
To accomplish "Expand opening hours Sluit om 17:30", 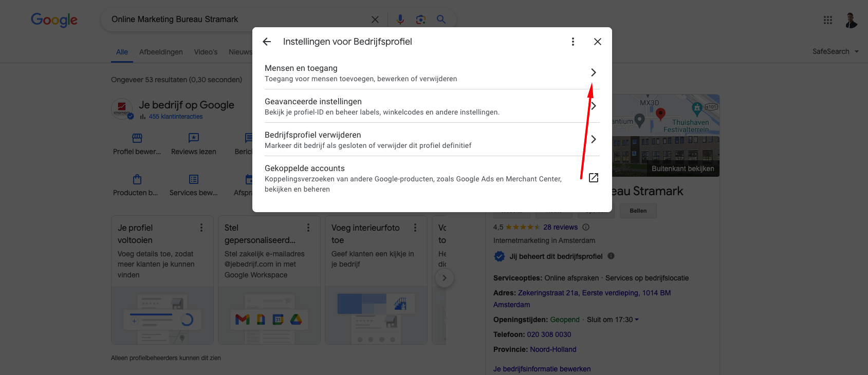I will coord(613,320).
